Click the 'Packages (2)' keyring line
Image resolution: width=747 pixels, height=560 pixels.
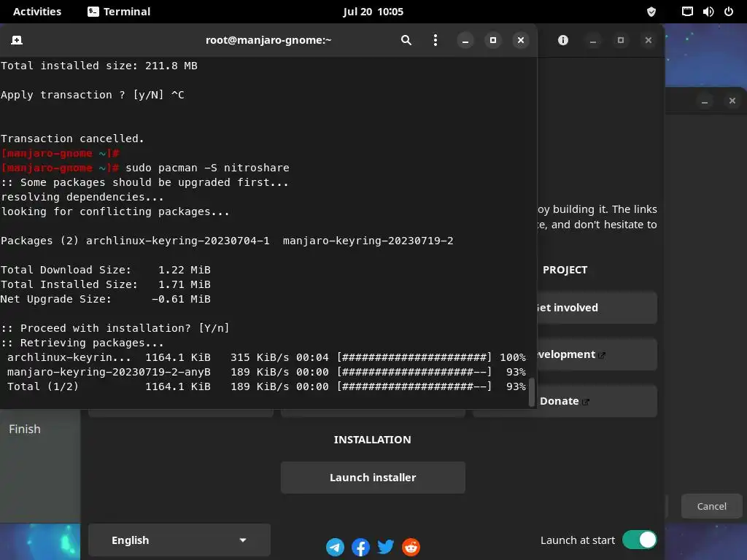(x=227, y=241)
